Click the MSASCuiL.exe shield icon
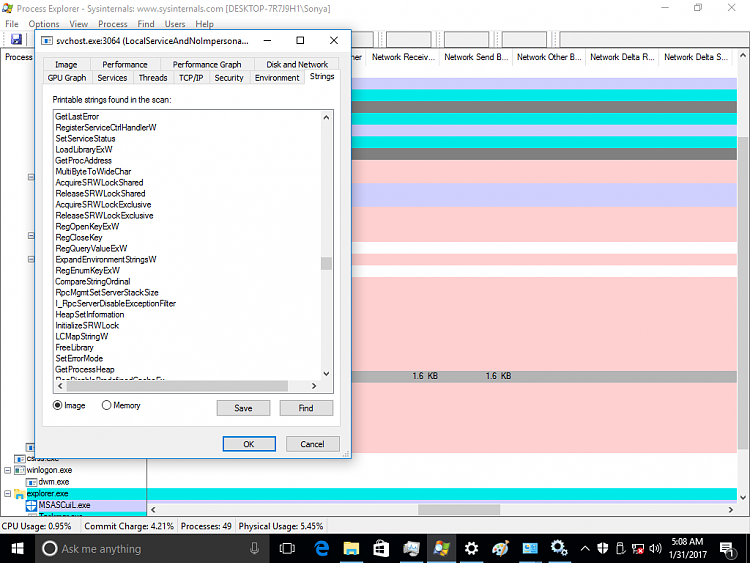The image size is (750, 563). (x=31, y=506)
